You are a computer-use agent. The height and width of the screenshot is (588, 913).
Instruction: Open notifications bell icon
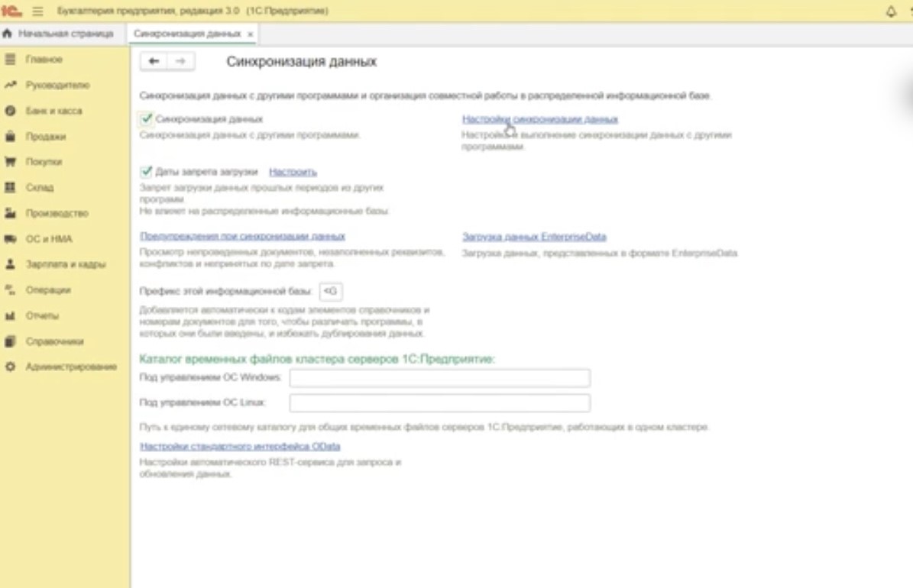point(891,11)
